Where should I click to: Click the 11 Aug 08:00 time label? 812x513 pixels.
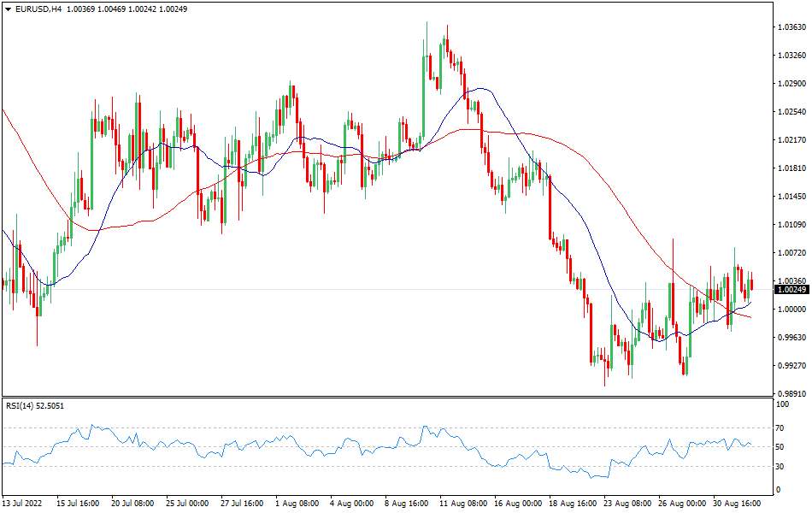[x=463, y=504]
